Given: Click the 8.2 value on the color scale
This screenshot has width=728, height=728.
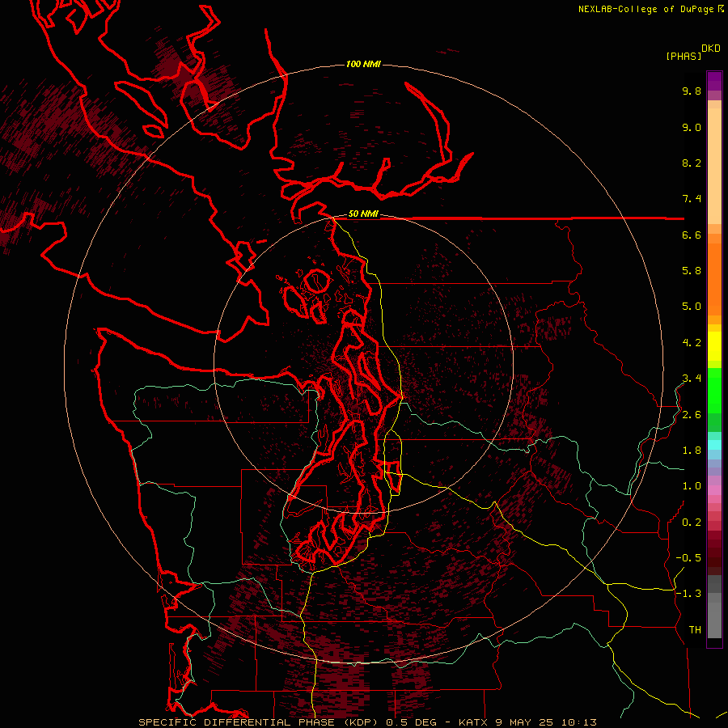Looking at the screenshot, I should click(692, 163).
